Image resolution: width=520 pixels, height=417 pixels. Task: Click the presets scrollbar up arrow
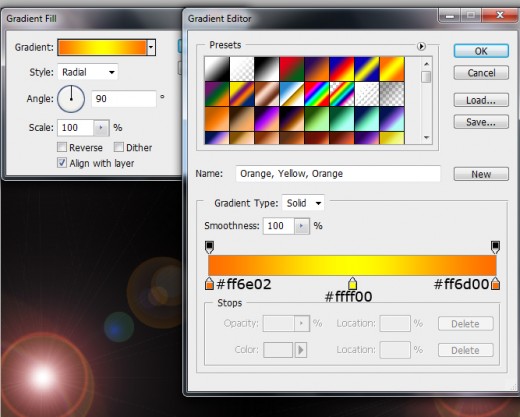(x=426, y=63)
